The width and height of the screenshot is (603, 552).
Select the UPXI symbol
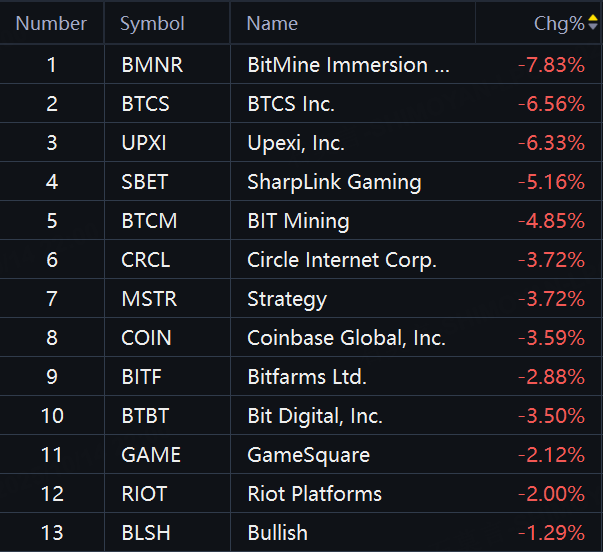pos(144,143)
